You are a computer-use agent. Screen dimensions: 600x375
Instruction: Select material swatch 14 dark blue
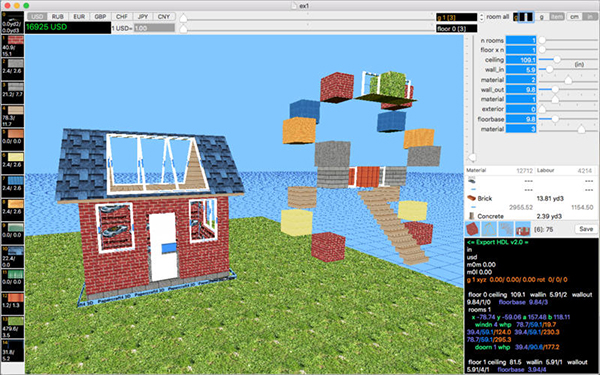pyautogui.click(x=13, y=351)
